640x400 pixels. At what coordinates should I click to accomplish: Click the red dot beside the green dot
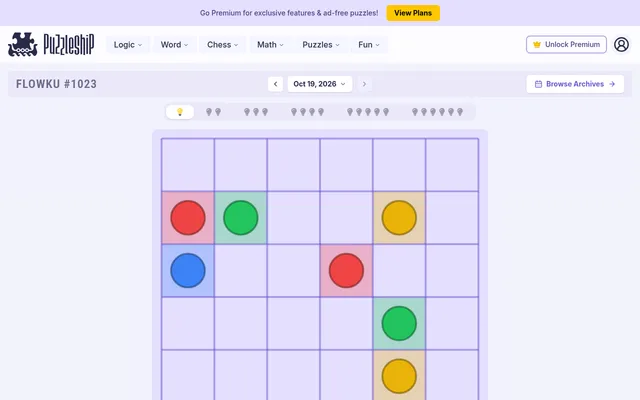[188, 218]
